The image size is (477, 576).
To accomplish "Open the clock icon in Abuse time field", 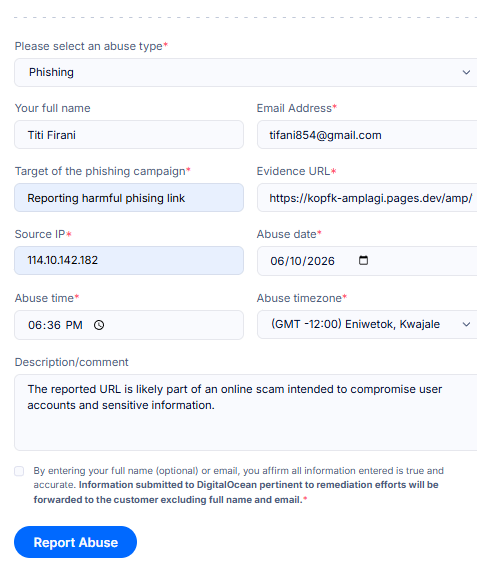I will pos(99,325).
